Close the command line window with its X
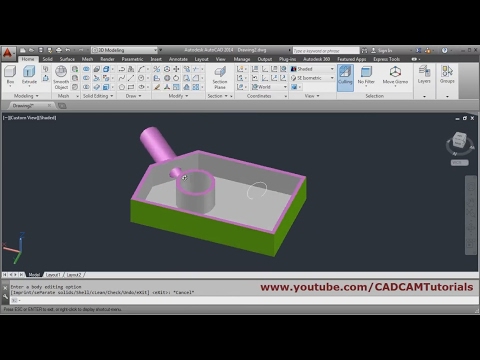Screen dimensions: 480x360 5,288
